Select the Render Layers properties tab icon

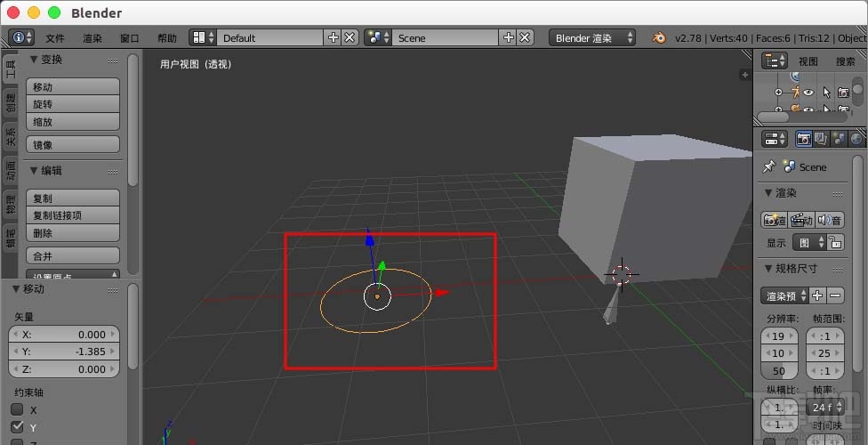(821, 139)
